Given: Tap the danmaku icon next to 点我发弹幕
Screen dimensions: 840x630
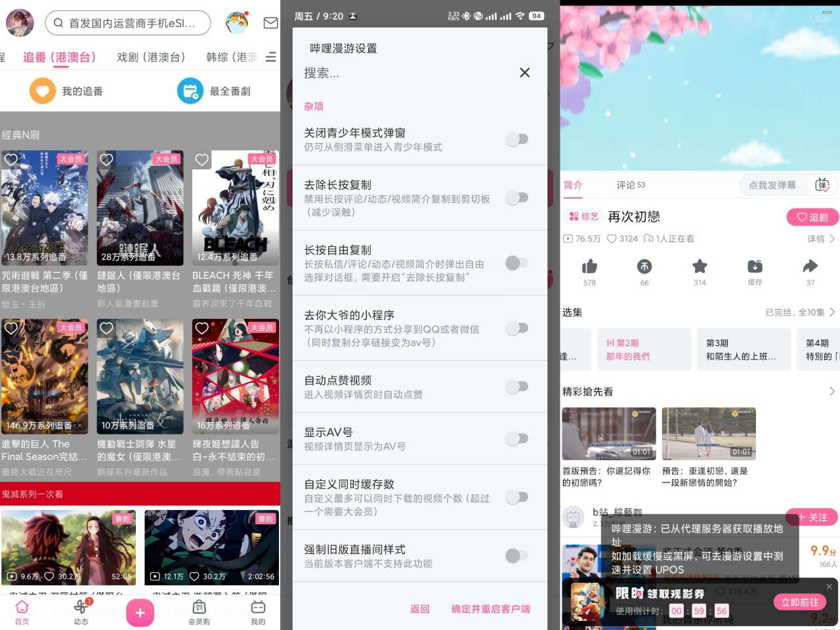Looking at the screenshot, I should pyautogui.click(x=821, y=184).
